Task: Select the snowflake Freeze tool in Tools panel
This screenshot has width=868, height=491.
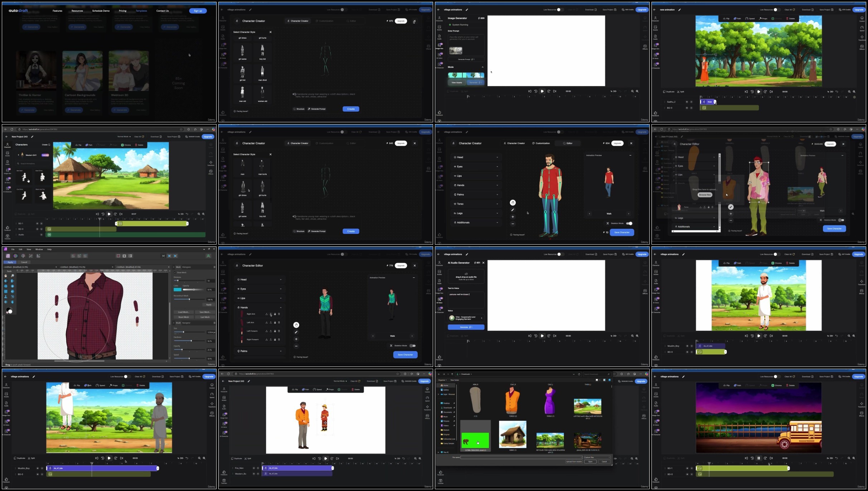Action: click(x=6, y=302)
